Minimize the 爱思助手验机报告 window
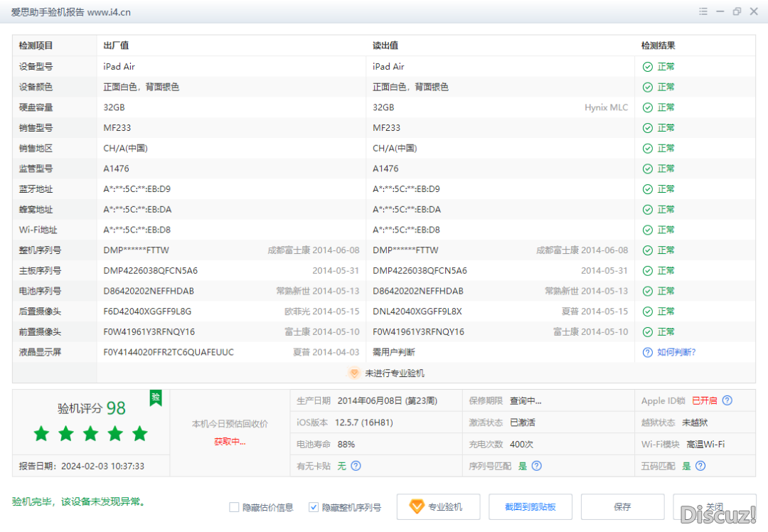Screen dimensions: 768x532 point(720,11)
